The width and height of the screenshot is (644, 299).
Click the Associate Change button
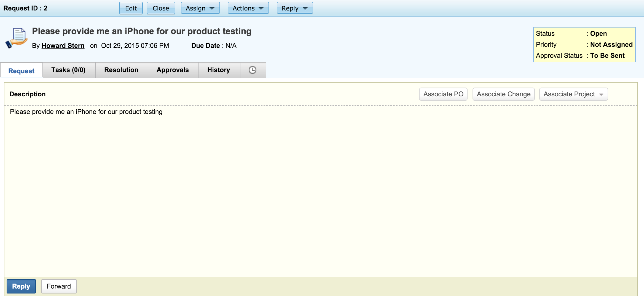click(x=503, y=94)
